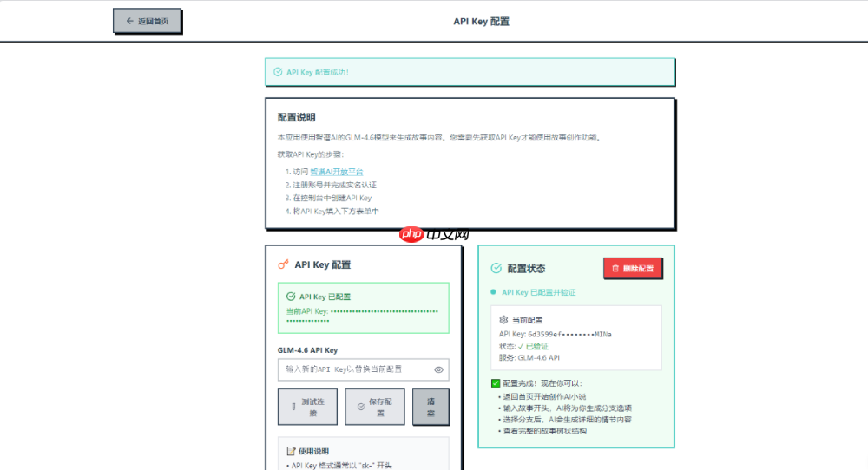Click the 将API Key填入下方表单中 step
The image size is (868, 470).
coord(335,212)
